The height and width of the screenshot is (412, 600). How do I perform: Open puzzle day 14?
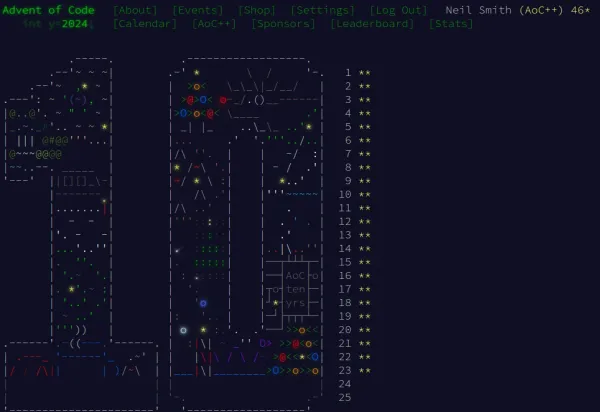click(345, 249)
